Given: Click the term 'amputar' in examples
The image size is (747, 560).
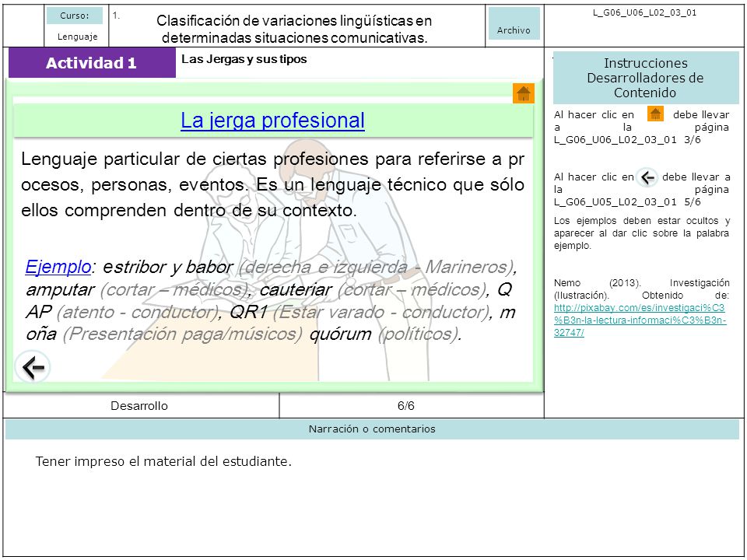Looking at the screenshot, I should (61, 289).
